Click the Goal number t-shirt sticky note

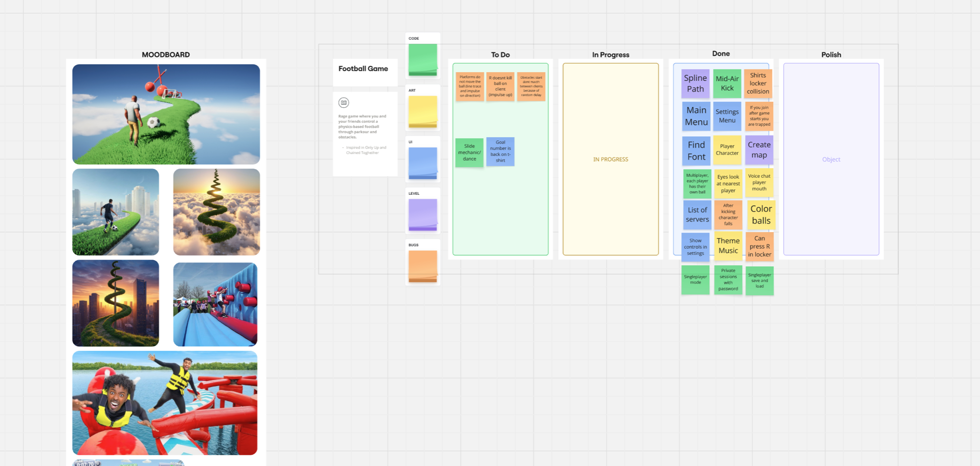point(500,151)
